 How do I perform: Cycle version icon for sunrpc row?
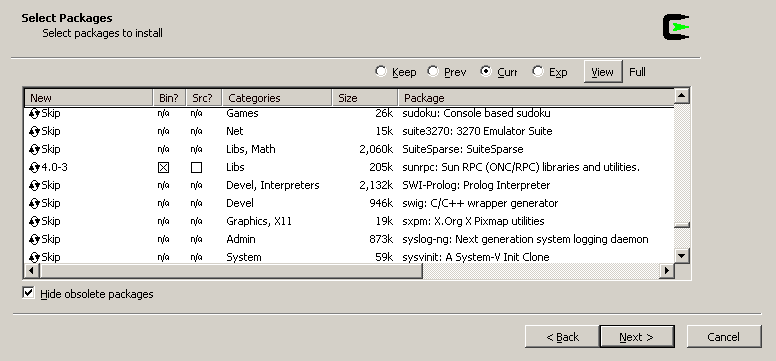[x=34, y=168]
